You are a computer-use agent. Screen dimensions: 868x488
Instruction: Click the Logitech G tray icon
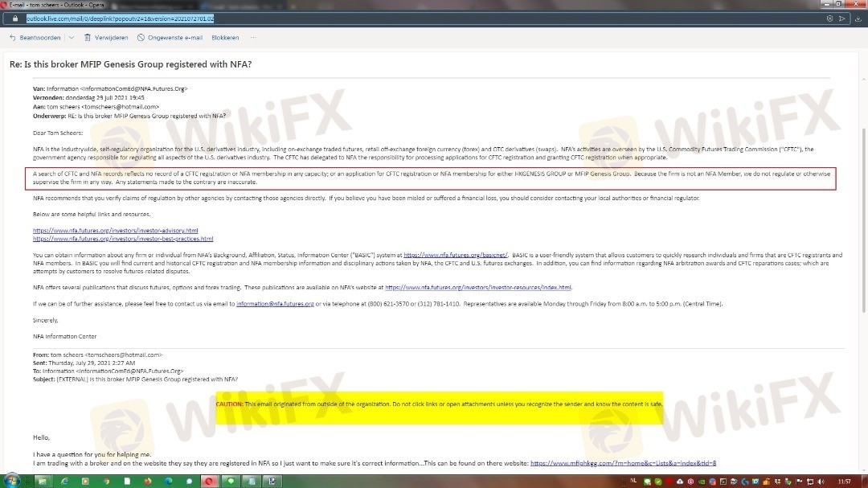pos(745,482)
